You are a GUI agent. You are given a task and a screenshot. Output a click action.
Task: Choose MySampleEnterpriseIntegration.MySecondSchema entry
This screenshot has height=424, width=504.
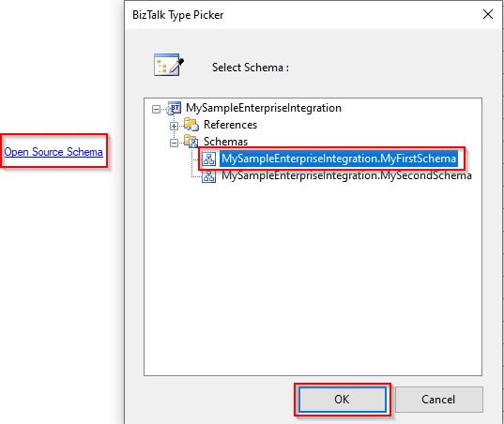coord(346,175)
